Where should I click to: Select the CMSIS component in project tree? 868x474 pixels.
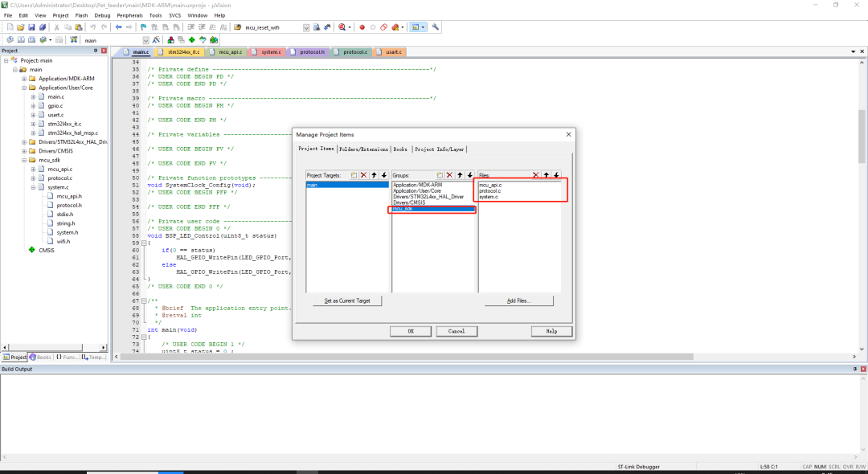[47, 251]
